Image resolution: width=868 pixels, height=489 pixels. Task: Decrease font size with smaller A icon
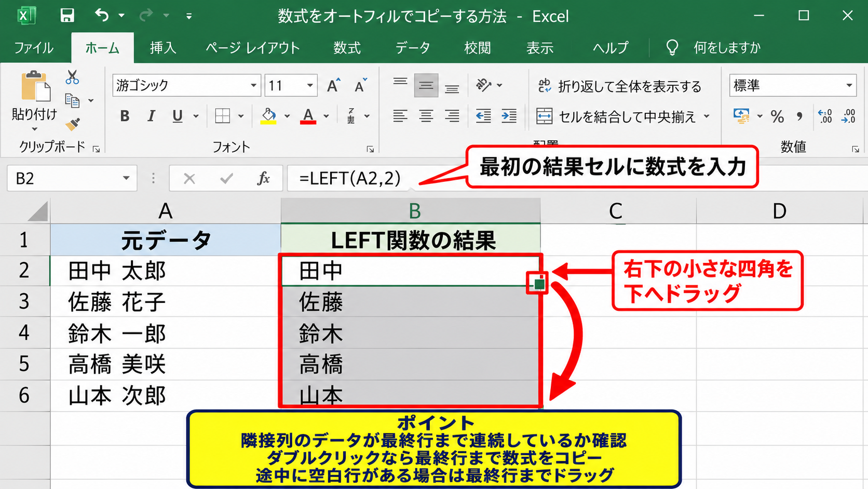point(361,85)
